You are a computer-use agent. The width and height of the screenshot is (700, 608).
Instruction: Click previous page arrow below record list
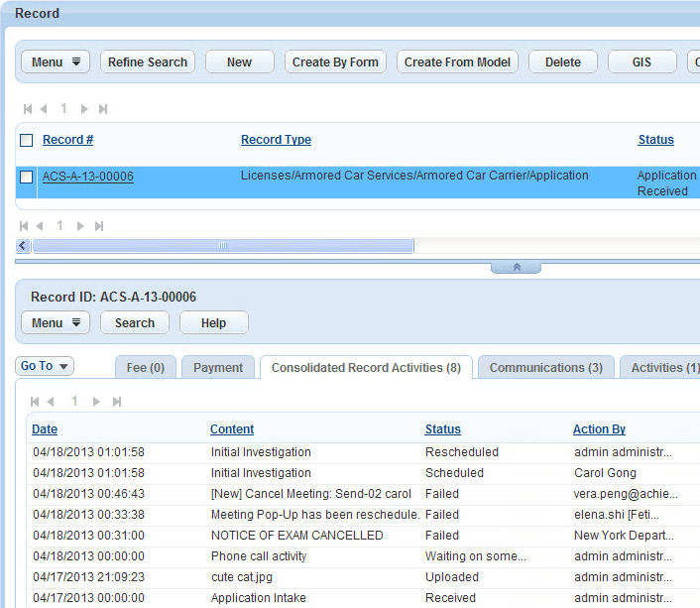pyautogui.click(x=40, y=226)
